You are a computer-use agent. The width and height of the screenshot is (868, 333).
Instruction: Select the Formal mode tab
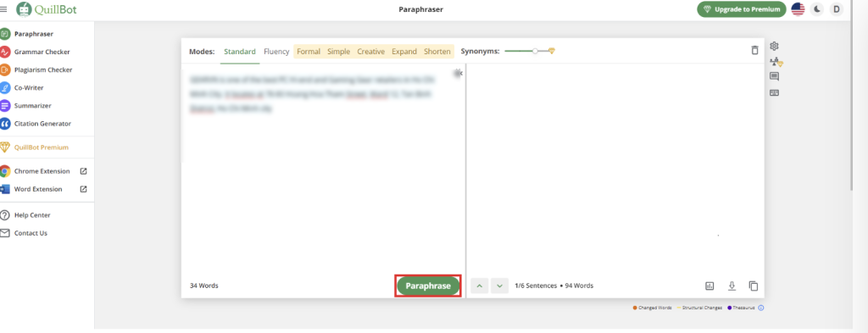309,52
